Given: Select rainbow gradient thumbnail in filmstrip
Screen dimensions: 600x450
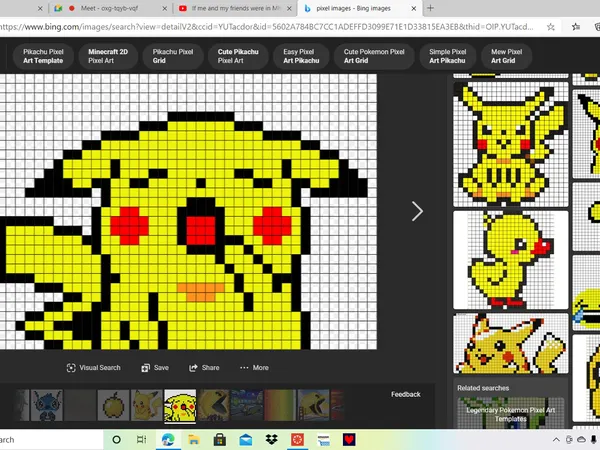Looking at the screenshot, I should (x=280, y=405).
